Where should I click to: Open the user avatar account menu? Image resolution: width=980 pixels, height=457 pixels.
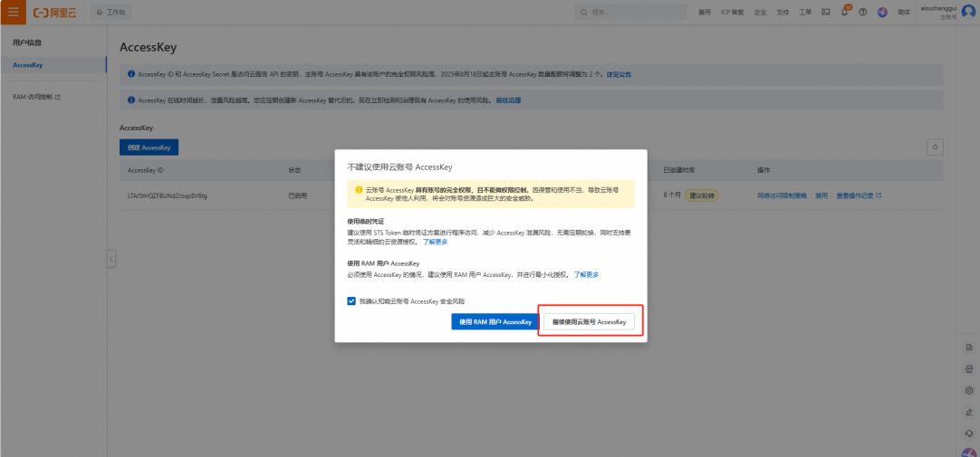(x=968, y=12)
